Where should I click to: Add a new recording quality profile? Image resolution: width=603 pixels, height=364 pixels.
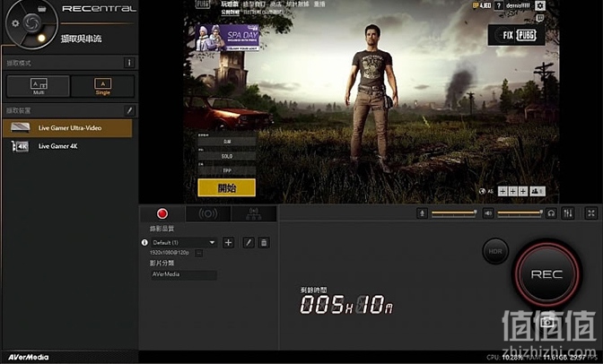228,243
